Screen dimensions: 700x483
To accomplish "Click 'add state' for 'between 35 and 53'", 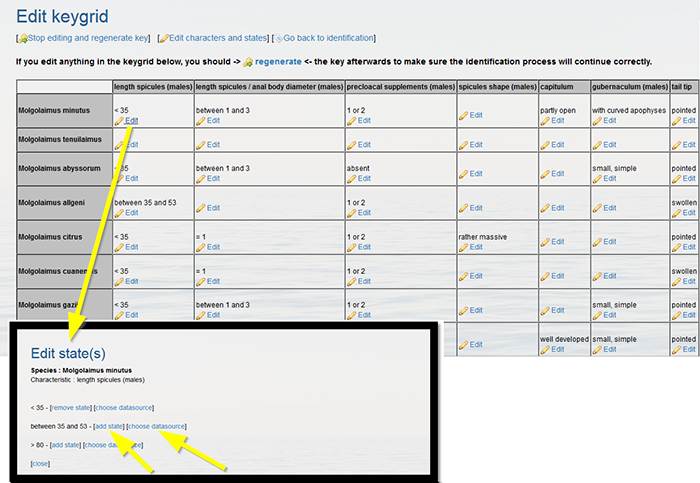I will pos(107,426).
